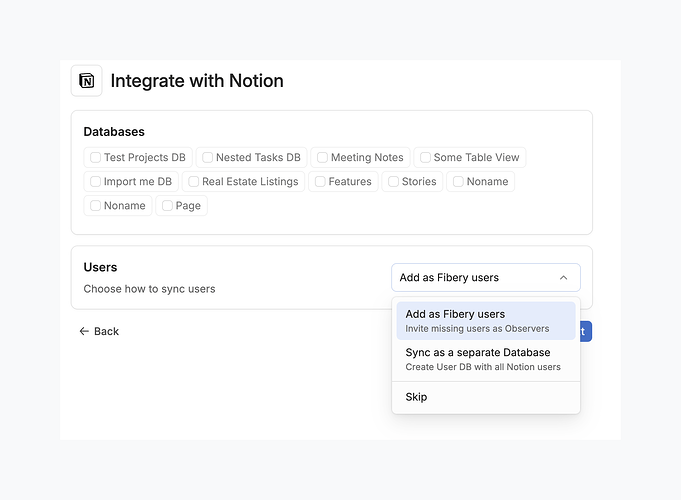Tick the Meeting Notes checkbox
The image size is (681, 500).
pyautogui.click(x=322, y=157)
